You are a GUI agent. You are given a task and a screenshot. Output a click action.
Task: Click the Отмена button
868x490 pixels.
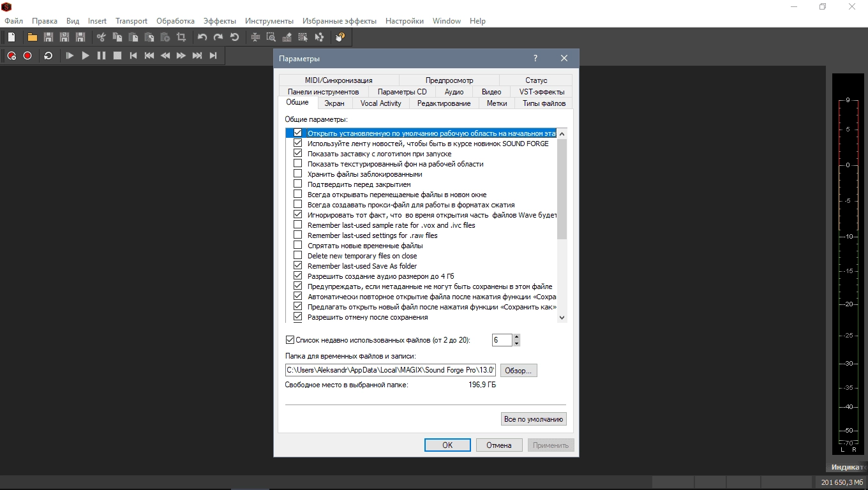(x=499, y=445)
